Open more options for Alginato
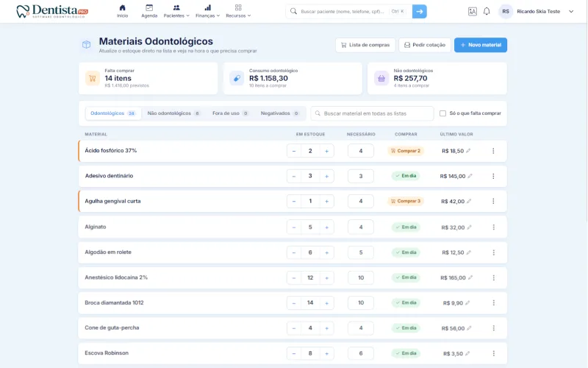 (x=493, y=227)
